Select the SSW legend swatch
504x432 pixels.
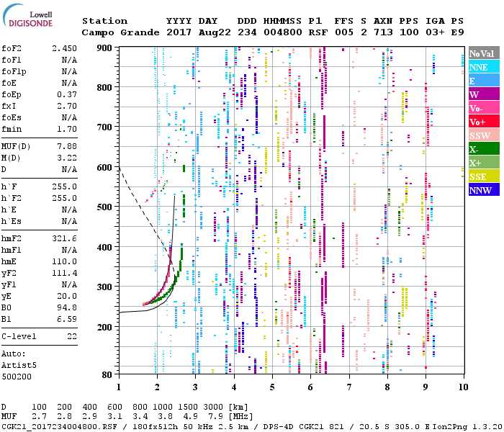coord(484,136)
